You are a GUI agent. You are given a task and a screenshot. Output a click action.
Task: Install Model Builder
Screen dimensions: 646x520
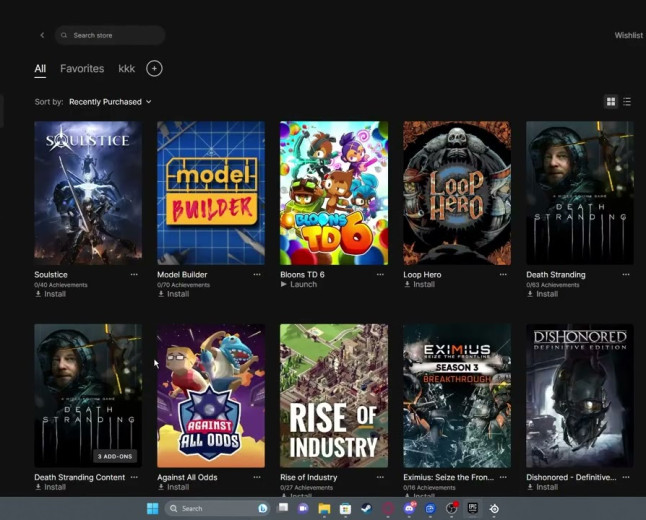click(173, 294)
